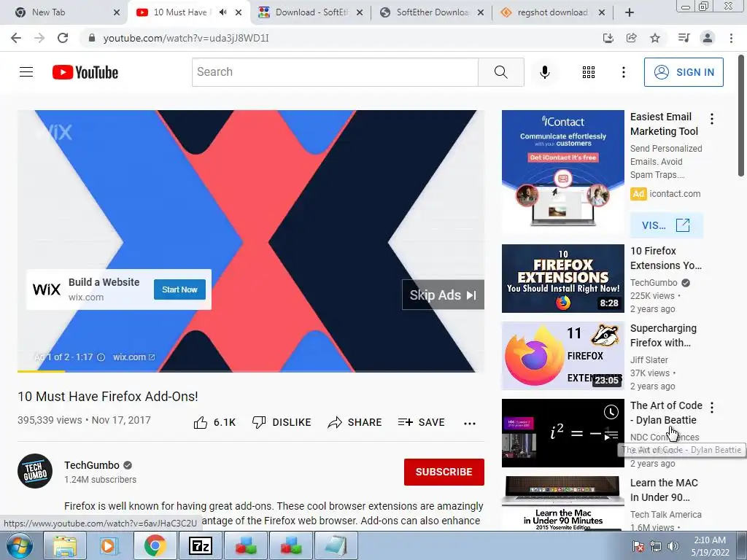Screen dimensions: 747x560
Task: Subscribe to TechGumbo
Action: [x=444, y=472]
